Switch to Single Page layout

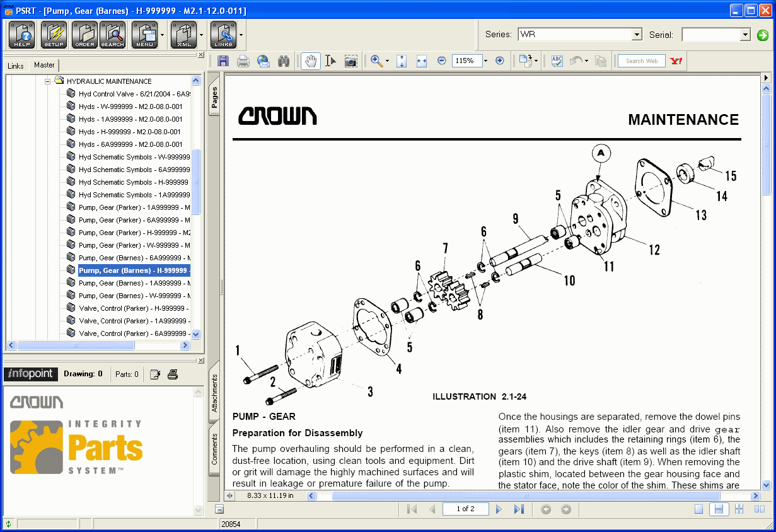(698, 509)
